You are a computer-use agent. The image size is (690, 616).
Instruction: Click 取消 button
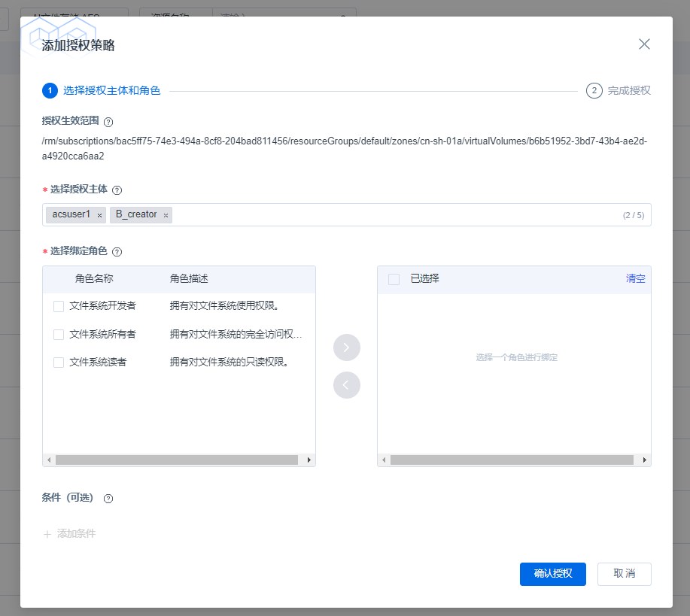tap(624, 574)
